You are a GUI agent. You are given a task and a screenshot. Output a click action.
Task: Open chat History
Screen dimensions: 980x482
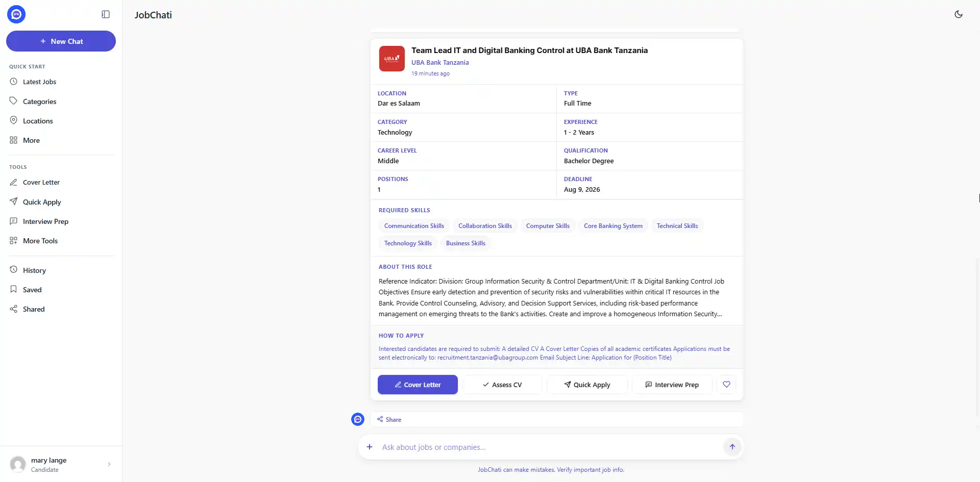coord(61,270)
